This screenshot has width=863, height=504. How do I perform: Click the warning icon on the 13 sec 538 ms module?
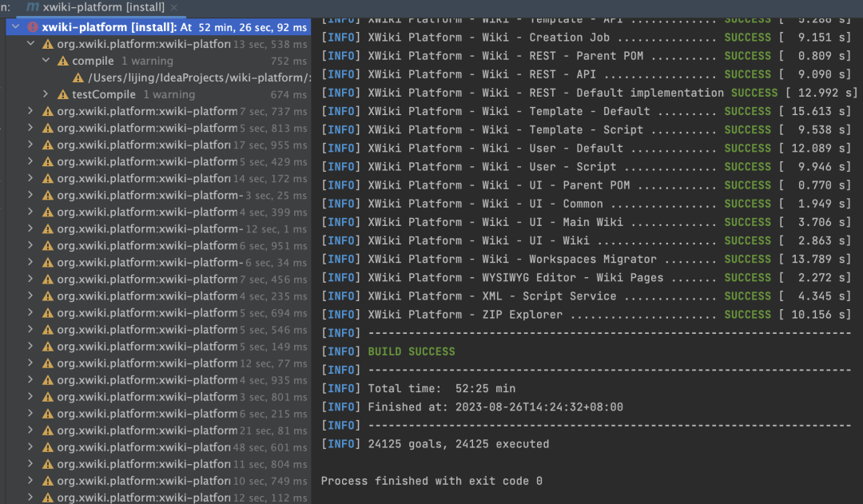click(x=48, y=44)
